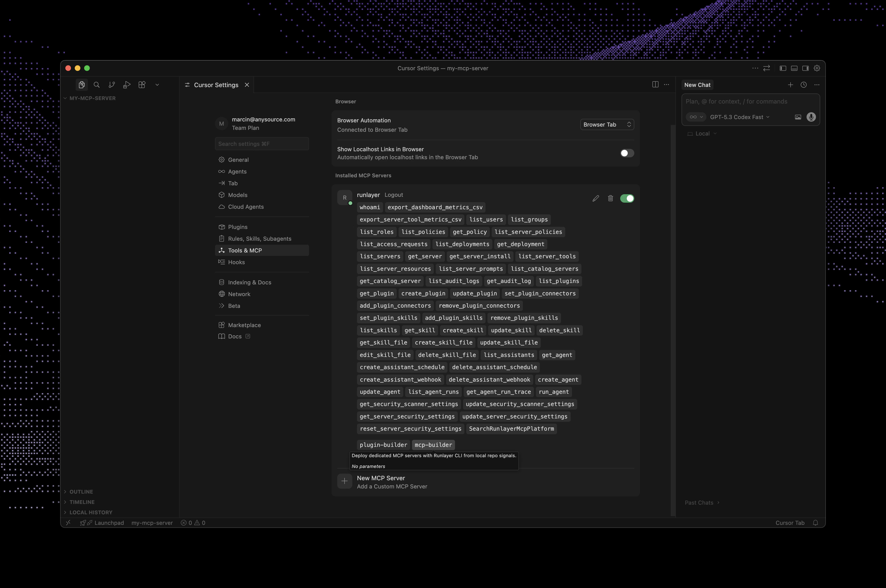Edit the runlayer server with pencil icon
Image resolution: width=886 pixels, height=588 pixels.
[596, 198]
